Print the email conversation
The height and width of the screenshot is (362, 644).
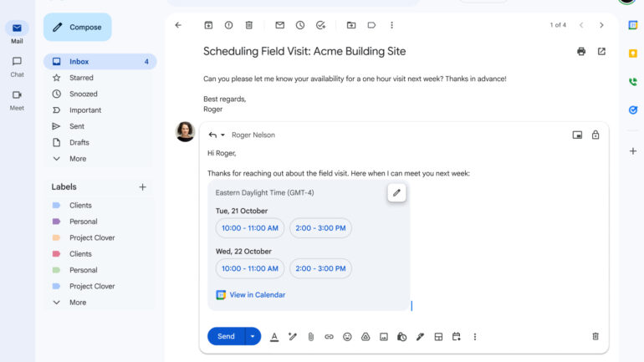coord(581,52)
